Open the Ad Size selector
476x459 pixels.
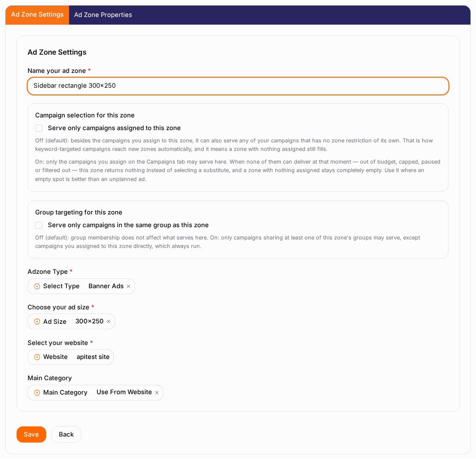[x=71, y=321]
